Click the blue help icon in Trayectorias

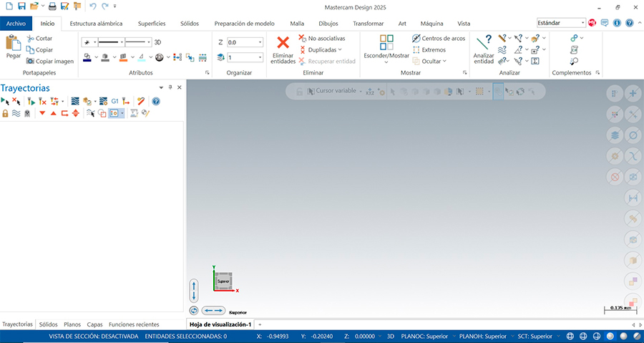click(155, 101)
